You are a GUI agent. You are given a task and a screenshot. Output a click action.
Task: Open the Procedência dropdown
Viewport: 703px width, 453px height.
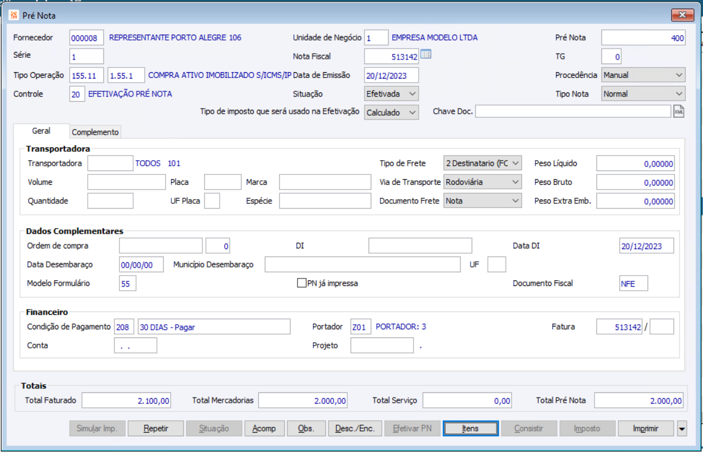[x=643, y=75]
